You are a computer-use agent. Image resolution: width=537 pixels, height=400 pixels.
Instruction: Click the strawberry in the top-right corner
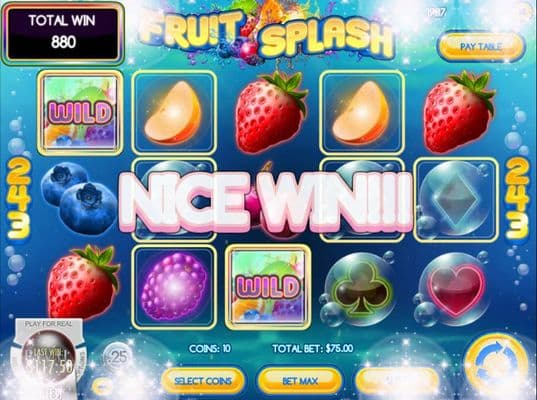coord(459,112)
